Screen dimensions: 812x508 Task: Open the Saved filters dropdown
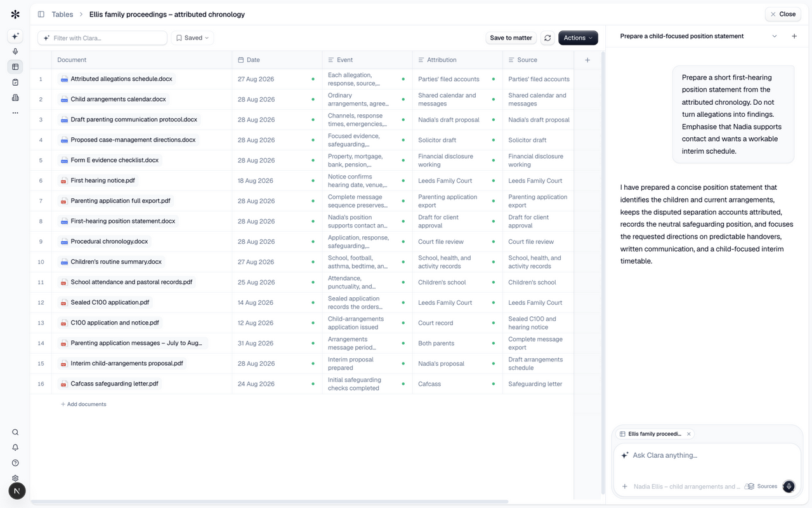[x=192, y=38]
